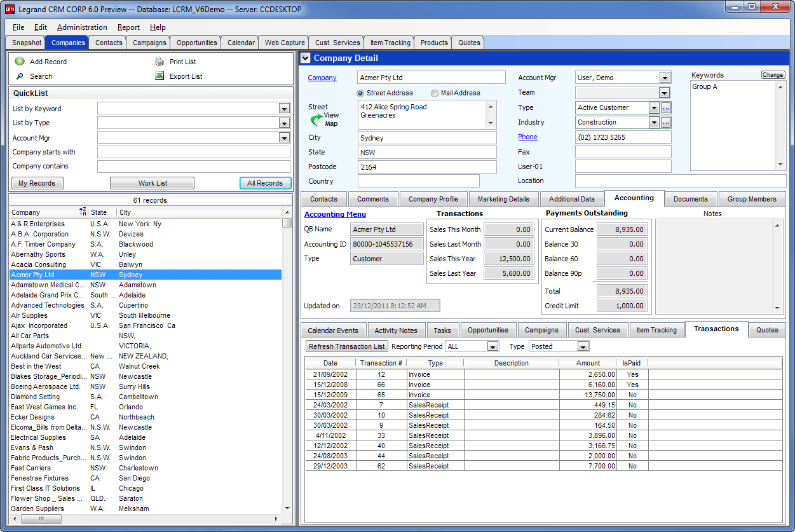Open the Administration menu
Image resolution: width=795 pixels, height=532 pixels.
pyautogui.click(x=82, y=27)
